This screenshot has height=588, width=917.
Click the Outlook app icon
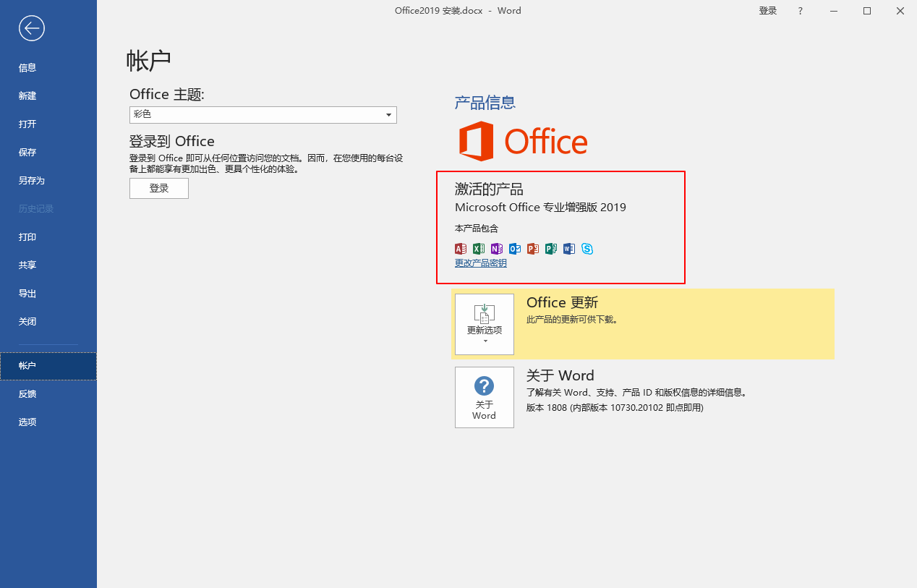click(515, 249)
